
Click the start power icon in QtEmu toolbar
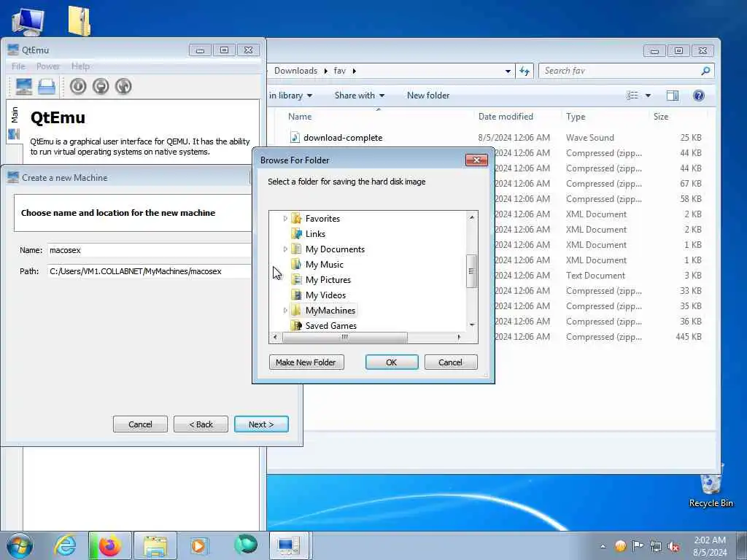(x=78, y=86)
